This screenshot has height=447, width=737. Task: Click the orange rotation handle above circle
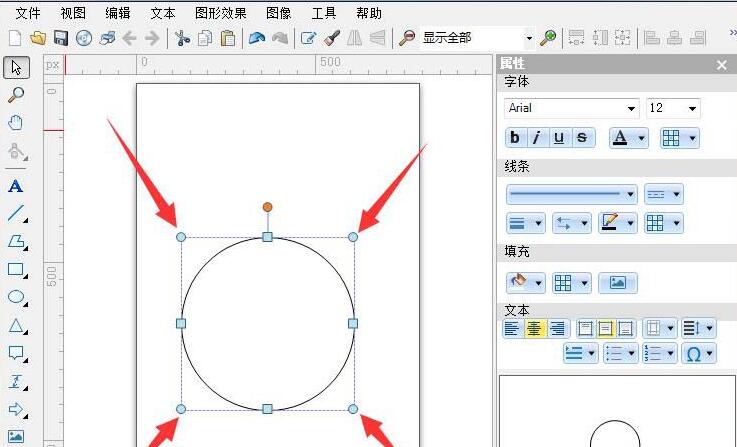pyautogui.click(x=267, y=207)
